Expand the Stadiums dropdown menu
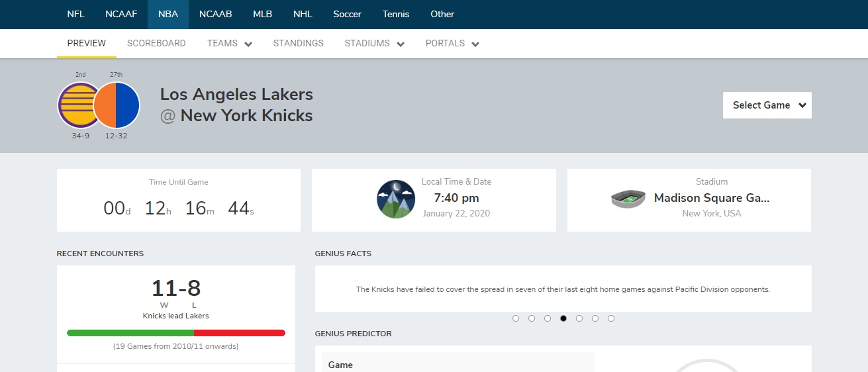The image size is (868, 372). tap(374, 44)
